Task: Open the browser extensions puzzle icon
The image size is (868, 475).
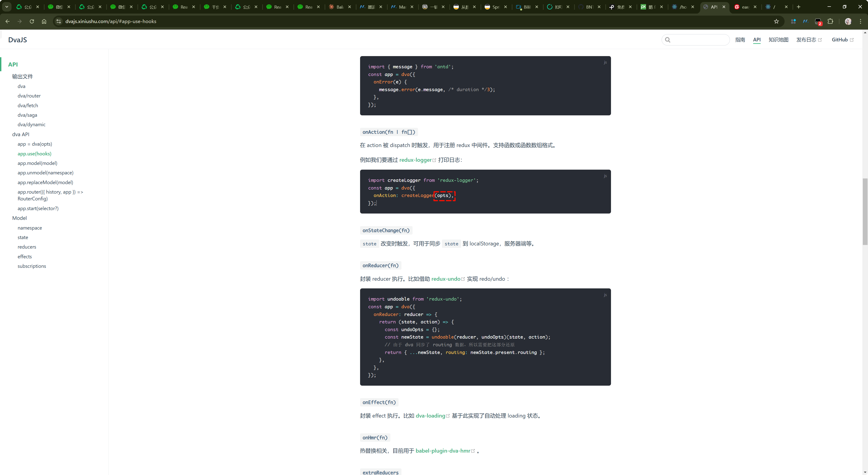Action: [x=830, y=21]
